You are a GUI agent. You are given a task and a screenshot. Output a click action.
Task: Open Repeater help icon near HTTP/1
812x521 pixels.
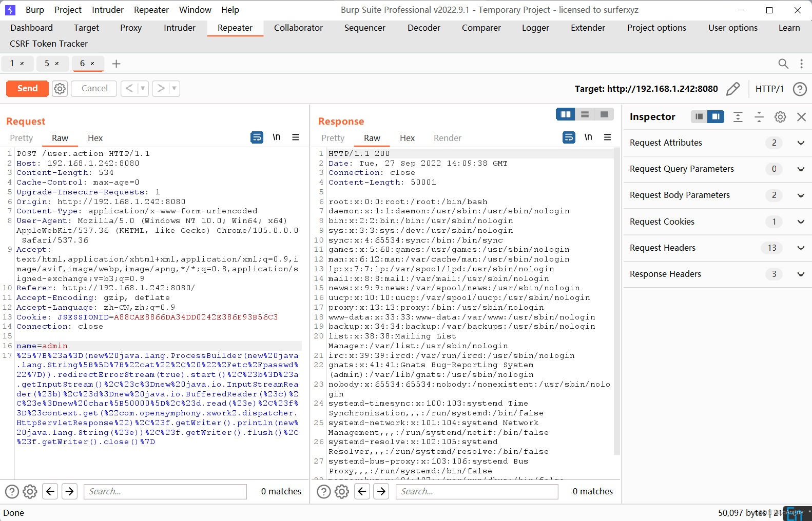800,89
